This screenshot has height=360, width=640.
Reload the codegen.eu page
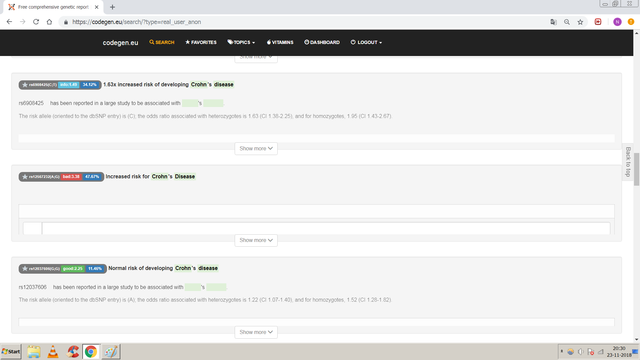[36, 22]
